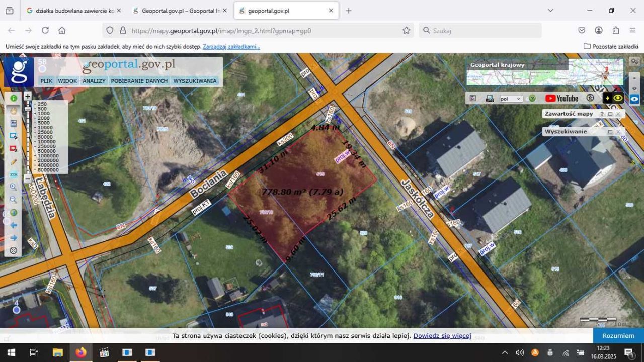
Task: Expand the Wyszukiwanie panel
Action: (610, 132)
